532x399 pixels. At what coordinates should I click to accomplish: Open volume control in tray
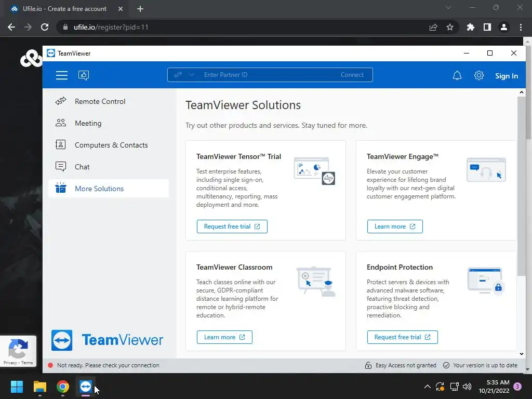pos(467,387)
